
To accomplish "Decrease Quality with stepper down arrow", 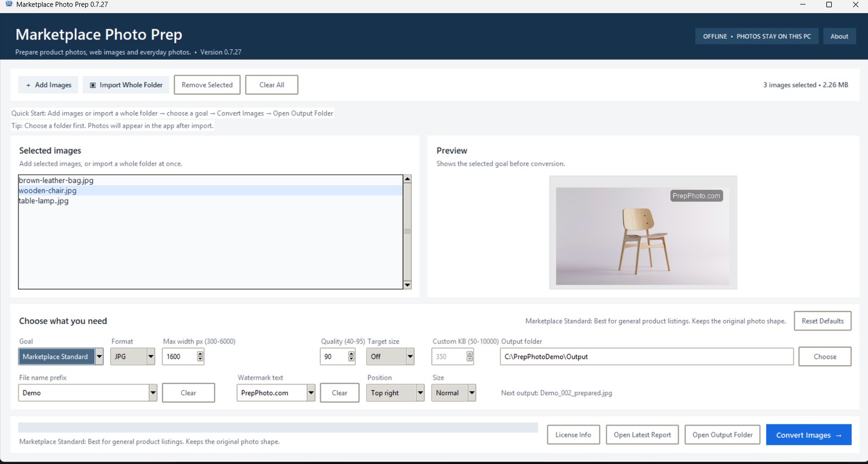I will tap(352, 359).
